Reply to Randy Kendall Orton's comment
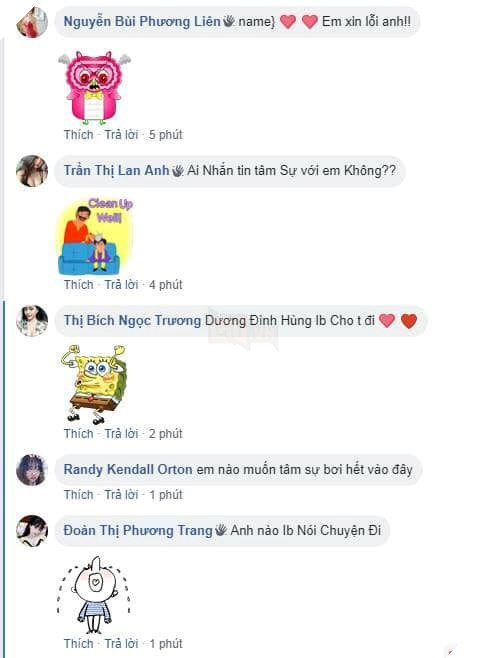This screenshot has width=486, height=658. pos(121,495)
